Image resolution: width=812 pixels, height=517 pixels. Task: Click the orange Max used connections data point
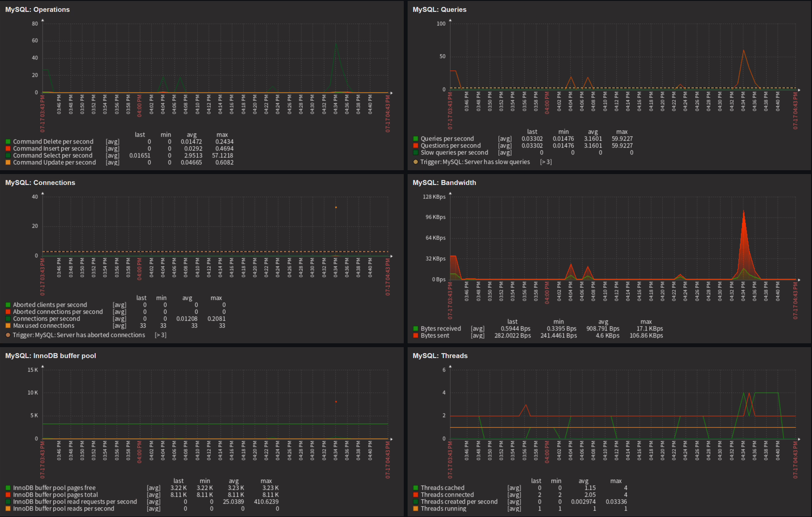click(336, 207)
